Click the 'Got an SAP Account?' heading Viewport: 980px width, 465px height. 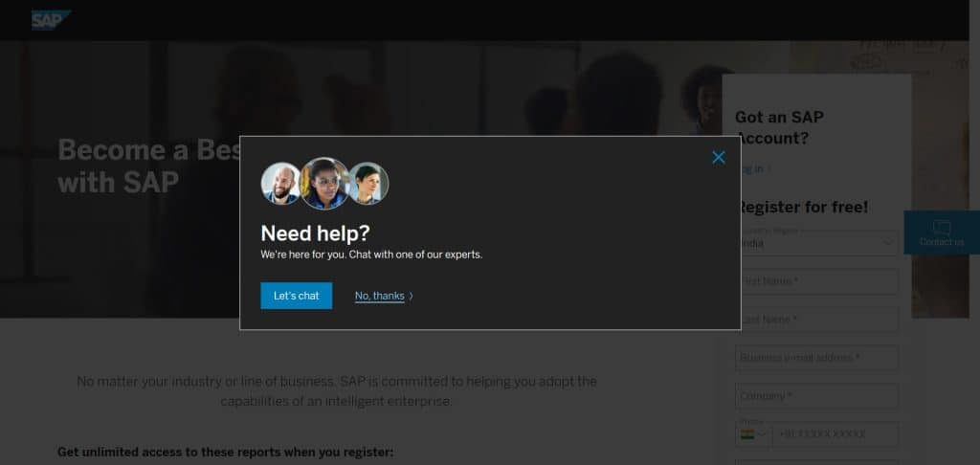779,127
